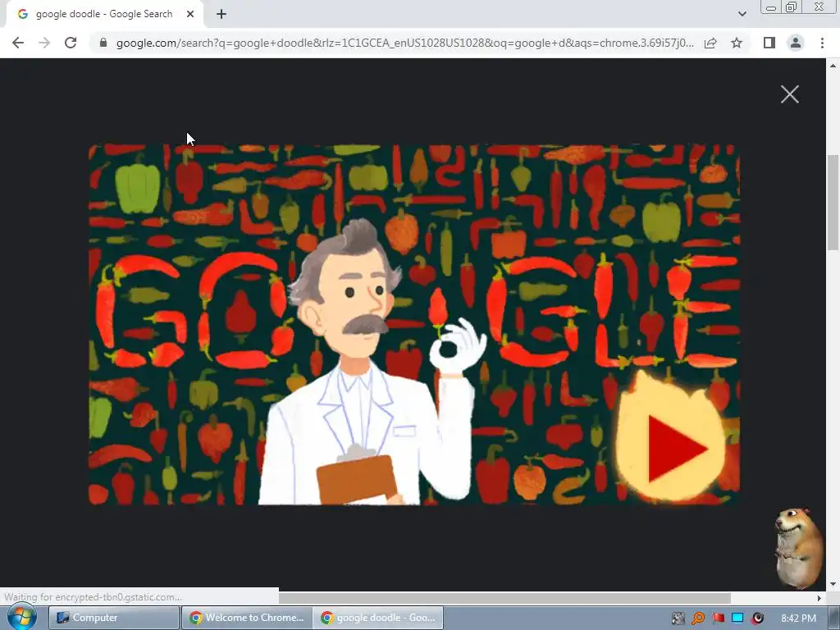Switch to google doodle taskbar window
This screenshot has width=840, height=630.
378,618
